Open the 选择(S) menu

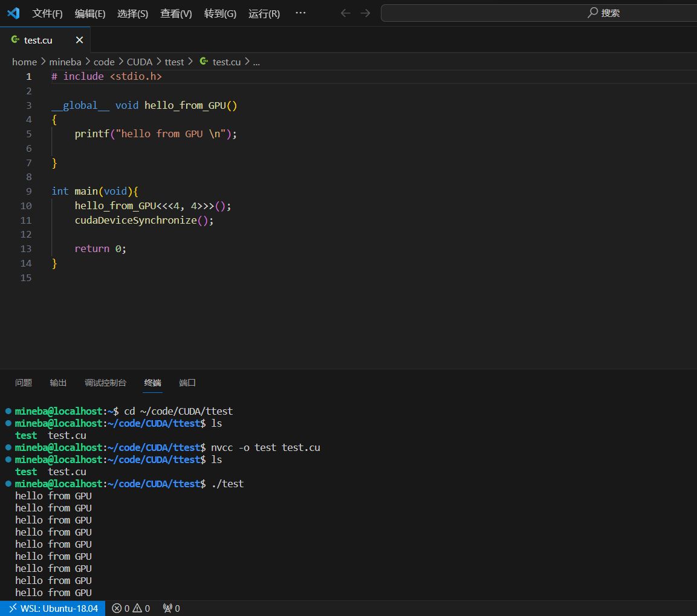point(132,13)
